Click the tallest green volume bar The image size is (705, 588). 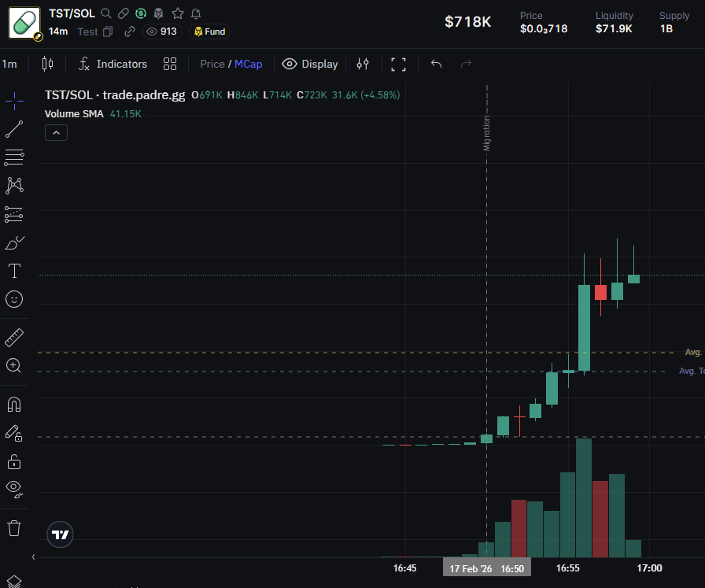click(x=584, y=498)
